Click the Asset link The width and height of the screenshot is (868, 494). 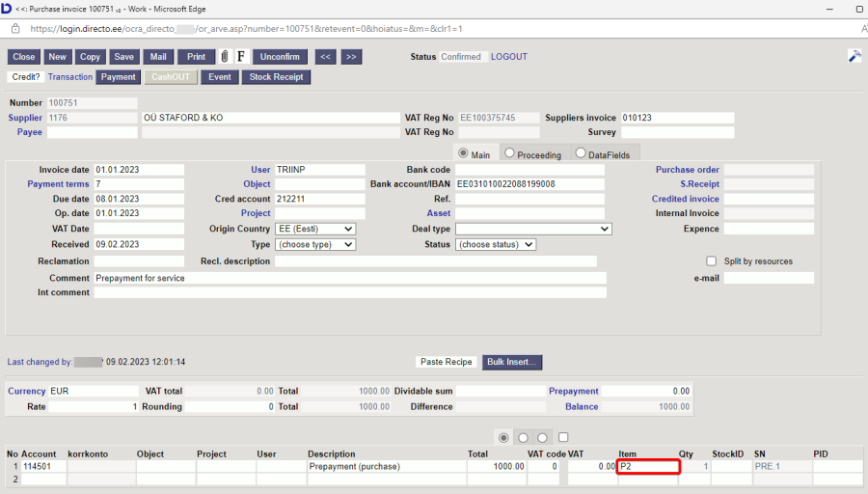point(439,213)
